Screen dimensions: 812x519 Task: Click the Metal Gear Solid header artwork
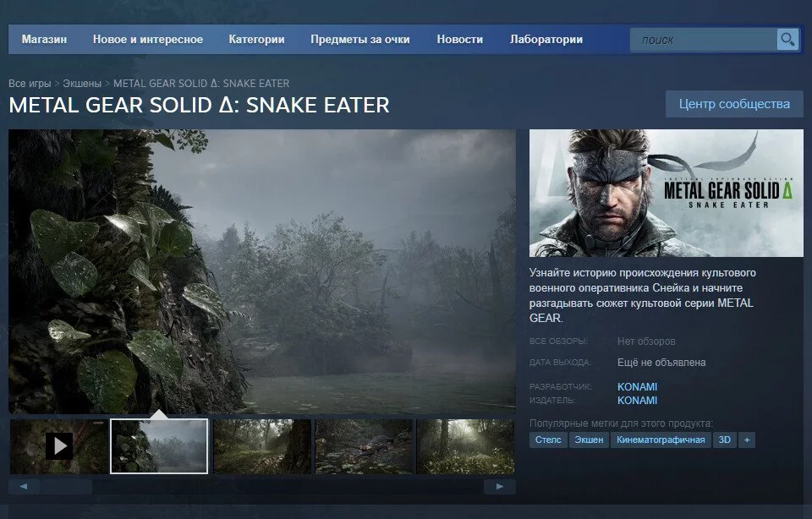pyautogui.click(x=666, y=193)
